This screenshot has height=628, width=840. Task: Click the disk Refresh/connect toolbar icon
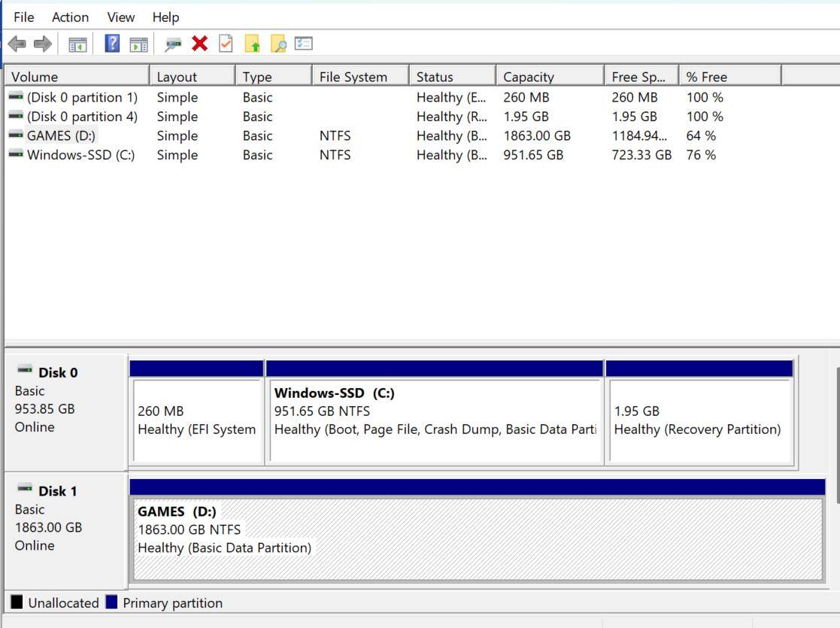(x=174, y=44)
